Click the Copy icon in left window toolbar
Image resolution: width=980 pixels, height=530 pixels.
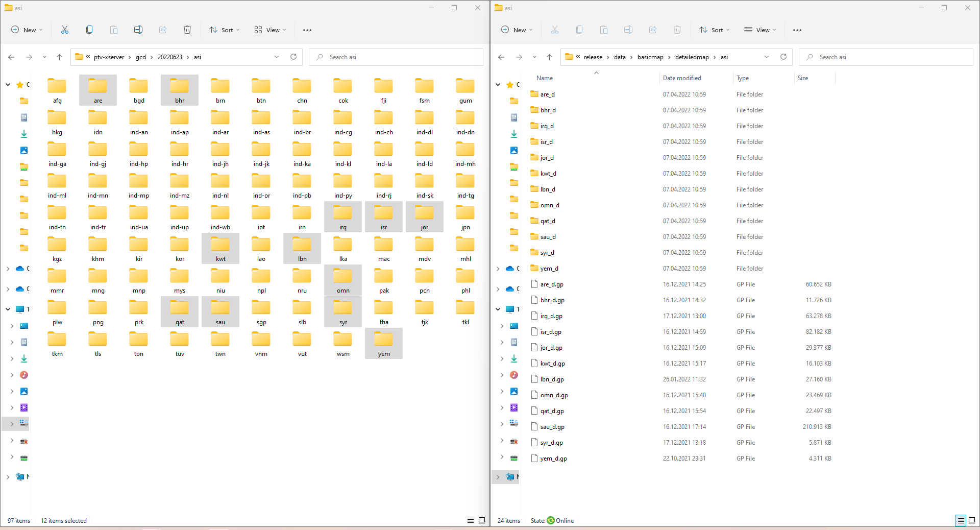(89, 30)
